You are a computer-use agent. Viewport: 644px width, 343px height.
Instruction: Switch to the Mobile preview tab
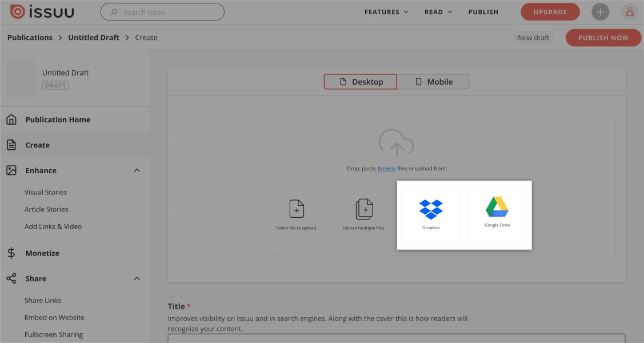[x=433, y=82]
